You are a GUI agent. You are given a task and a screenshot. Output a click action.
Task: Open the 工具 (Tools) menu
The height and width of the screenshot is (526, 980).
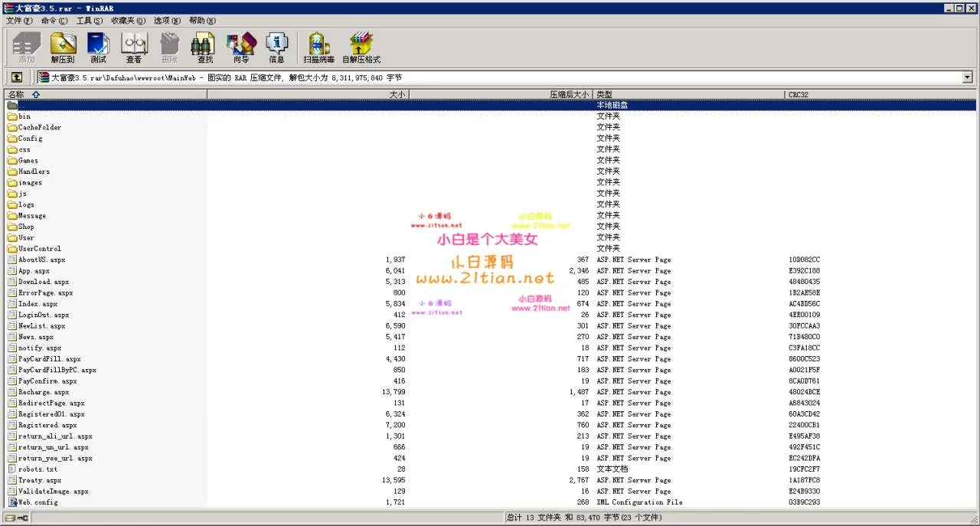pyautogui.click(x=89, y=21)
